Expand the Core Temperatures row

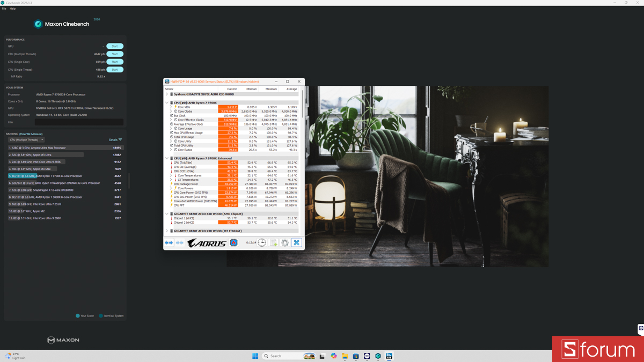pos(171,175)
